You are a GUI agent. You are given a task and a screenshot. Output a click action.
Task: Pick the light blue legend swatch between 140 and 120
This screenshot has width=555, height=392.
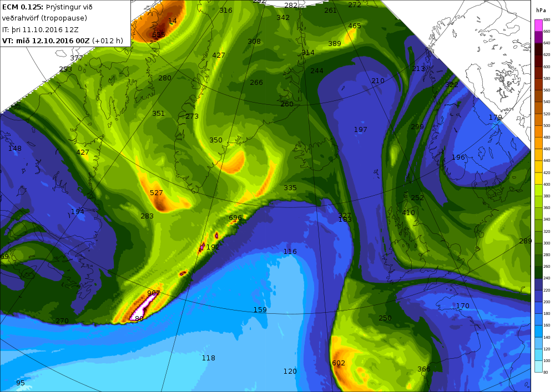(538, 343)
